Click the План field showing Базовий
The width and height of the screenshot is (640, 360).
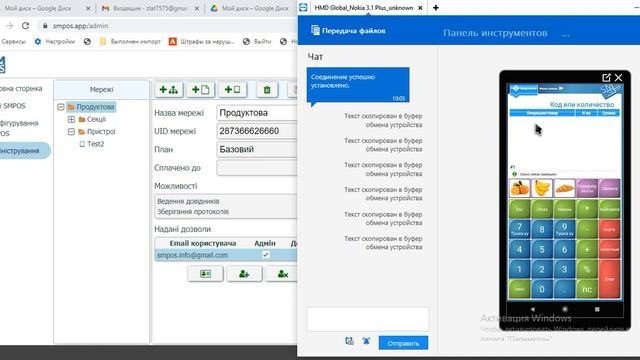(257, 149)
